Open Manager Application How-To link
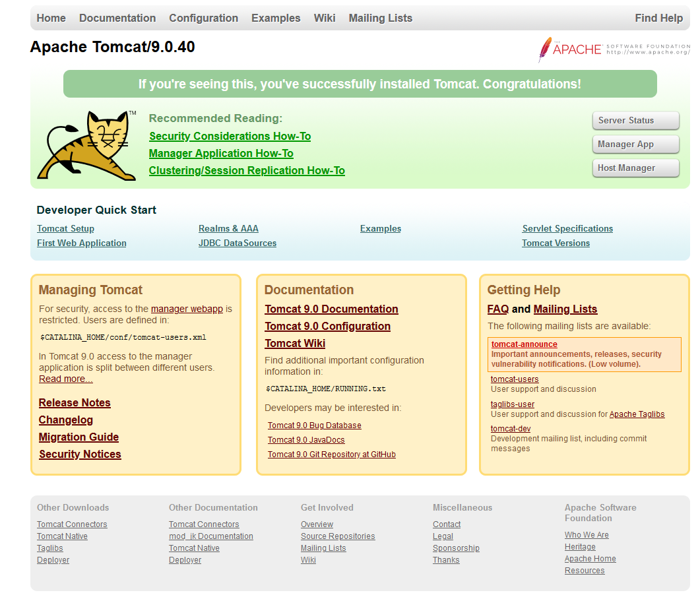700x599 pixels. [221, 153]
